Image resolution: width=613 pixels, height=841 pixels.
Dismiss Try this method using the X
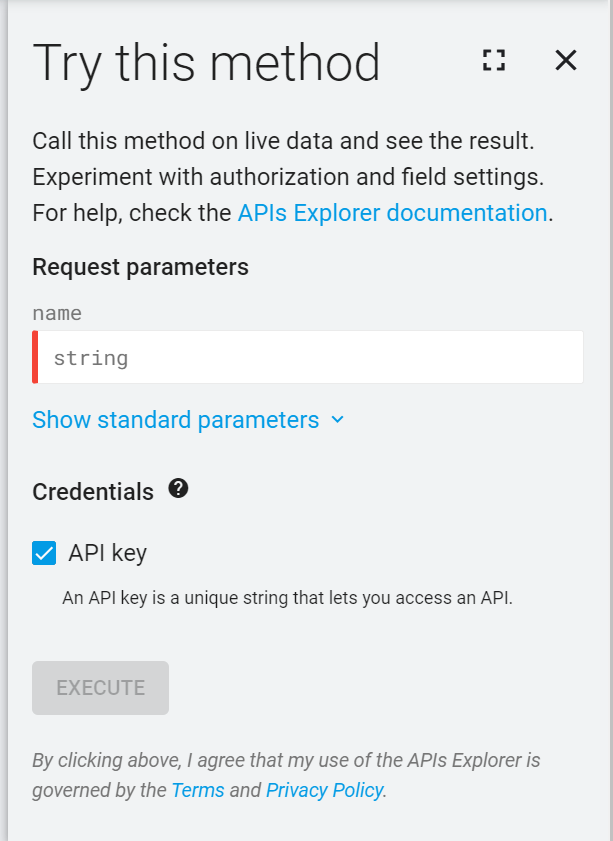(566, 60)
